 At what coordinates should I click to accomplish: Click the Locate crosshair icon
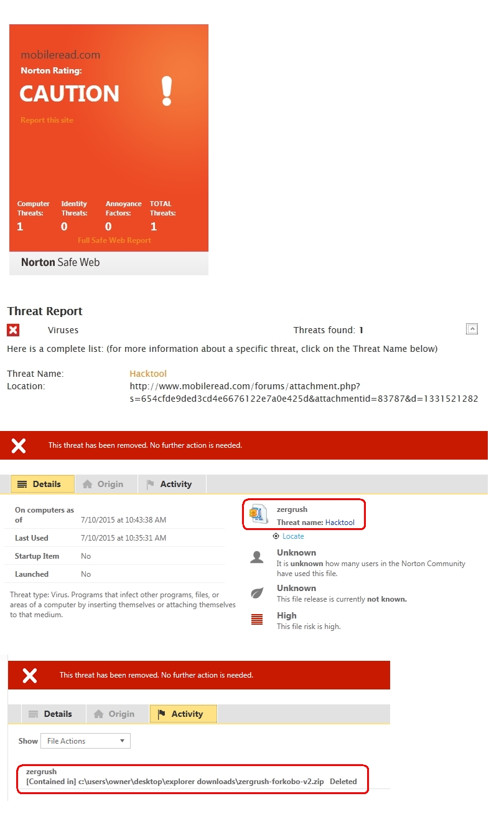[x=276, y=536]
